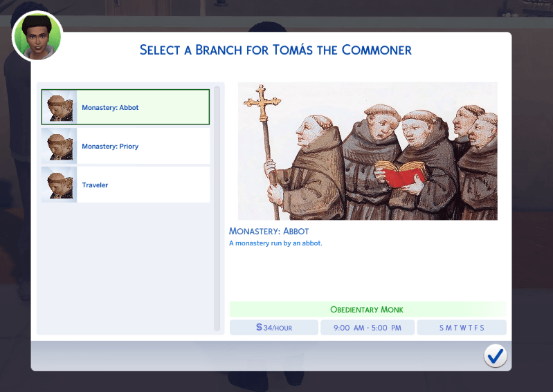This screenshot has width=553, height=392.
Task: Click the S M T W T F S workdays box
Action: (x=462, y=328)
